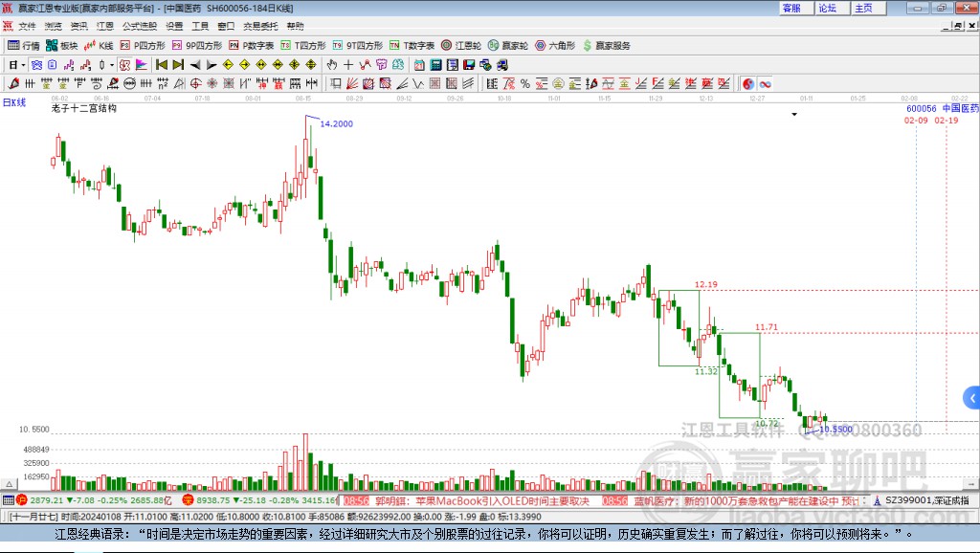Open the 赢家轮 wheel tool
The height and width of the screenshot is (553, 980).
tap(508, 46)
